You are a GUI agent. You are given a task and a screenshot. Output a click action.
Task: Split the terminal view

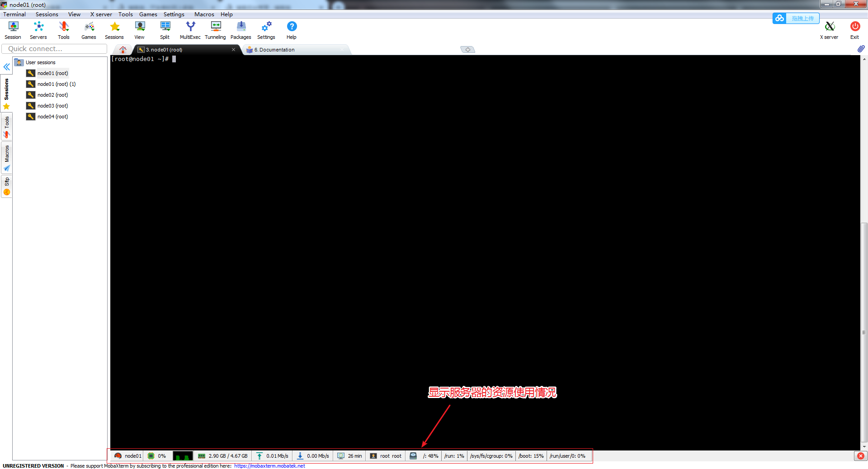[x=165, y=29]
